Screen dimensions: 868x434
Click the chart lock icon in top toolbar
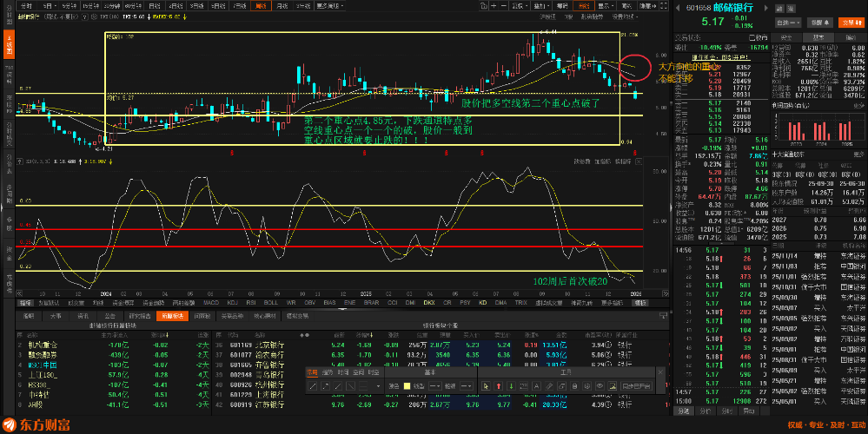pyautogui.click(x=483, y=5)
